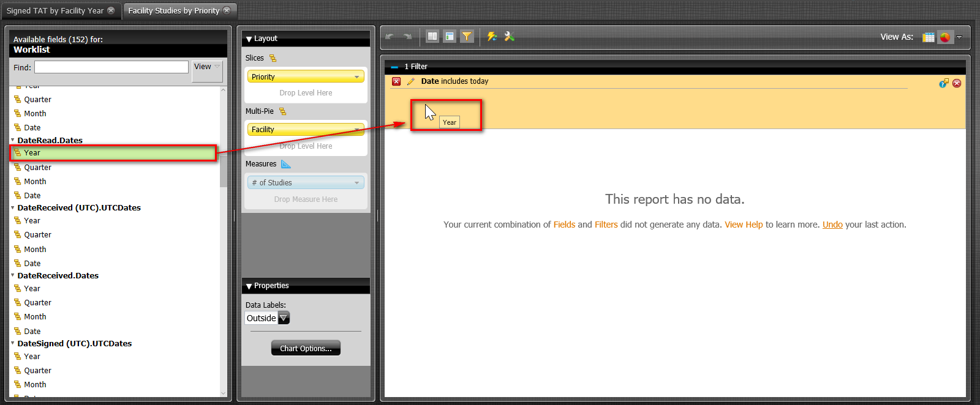Open Data Labels Outside dropdown
The width and height of the screenshot is (980, 405).
click(x=284, y=318)
